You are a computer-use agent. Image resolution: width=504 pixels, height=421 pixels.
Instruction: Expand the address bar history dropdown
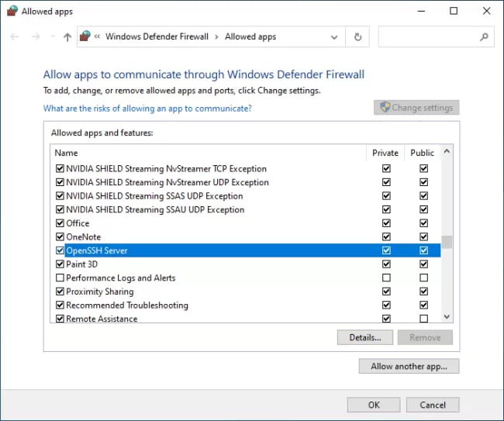click(x=334, y=37)
